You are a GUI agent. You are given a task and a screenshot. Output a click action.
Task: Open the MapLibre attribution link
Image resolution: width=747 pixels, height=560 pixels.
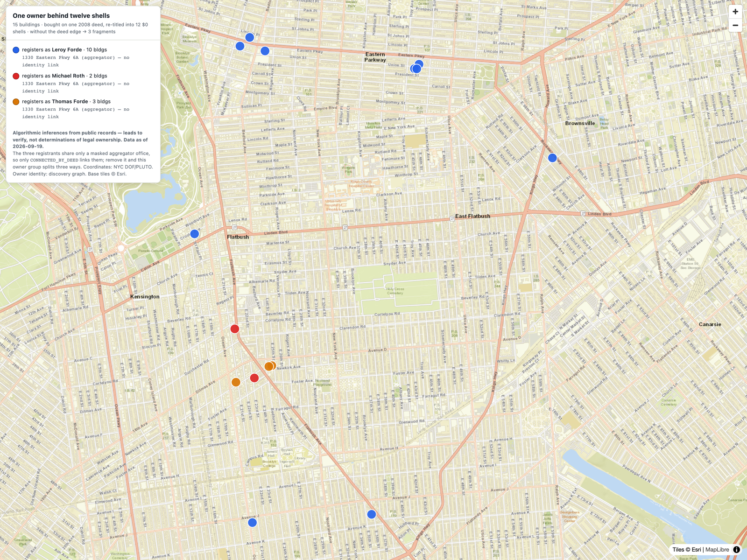tap(717, 550)
